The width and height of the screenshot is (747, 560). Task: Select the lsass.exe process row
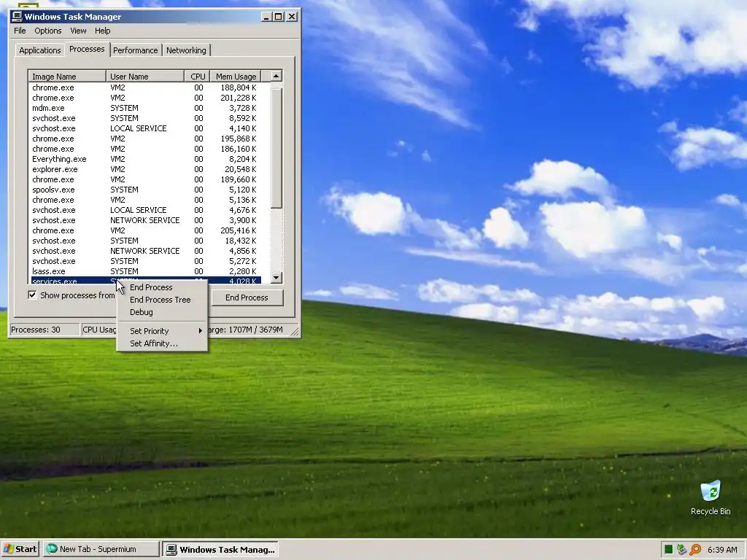(x=145, y=271)
